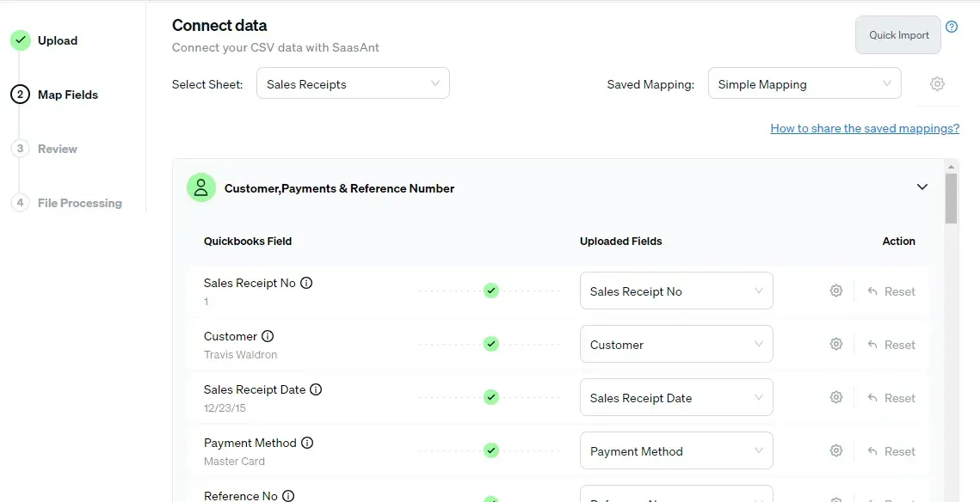Click the step 4 circle icon

pos(20,203)
